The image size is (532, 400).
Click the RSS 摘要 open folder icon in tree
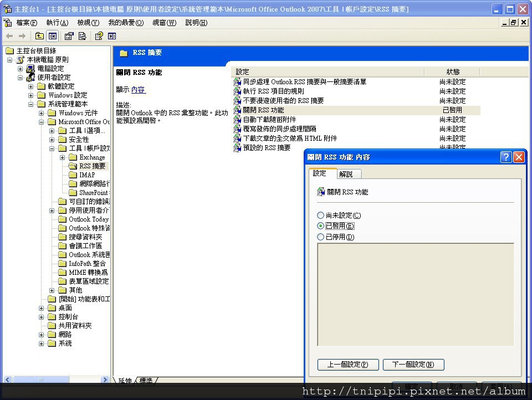73,166
